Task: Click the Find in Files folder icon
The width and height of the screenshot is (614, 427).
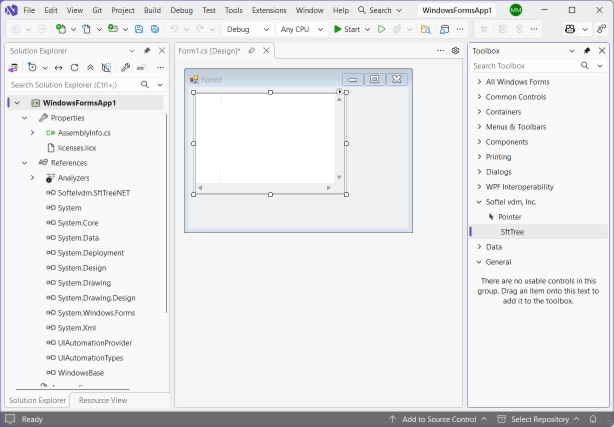Action: tap(426, 29)
